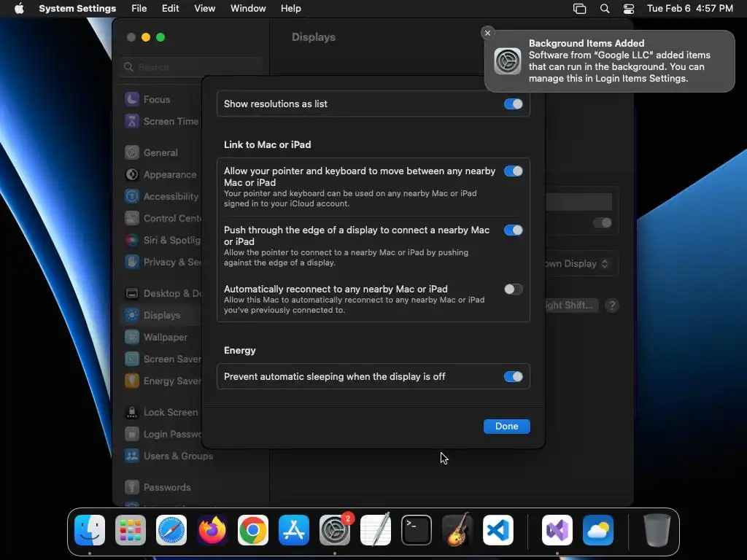Select Users & Groups icon in sidebar

132,456
